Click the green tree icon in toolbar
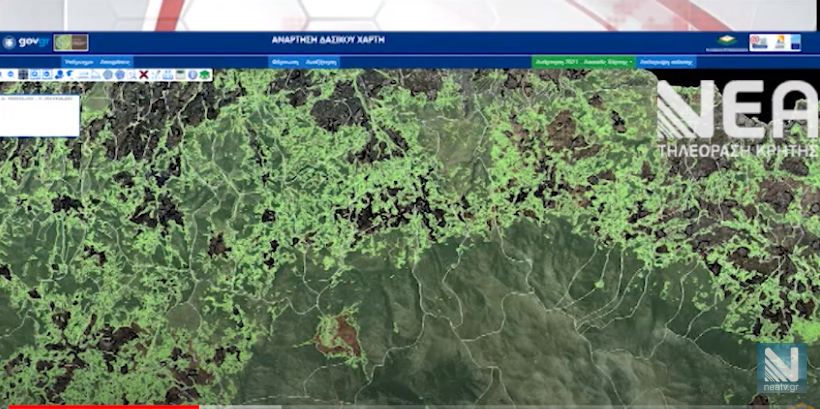The height and width of the screenshot is (409, 820). click(205, 75)
